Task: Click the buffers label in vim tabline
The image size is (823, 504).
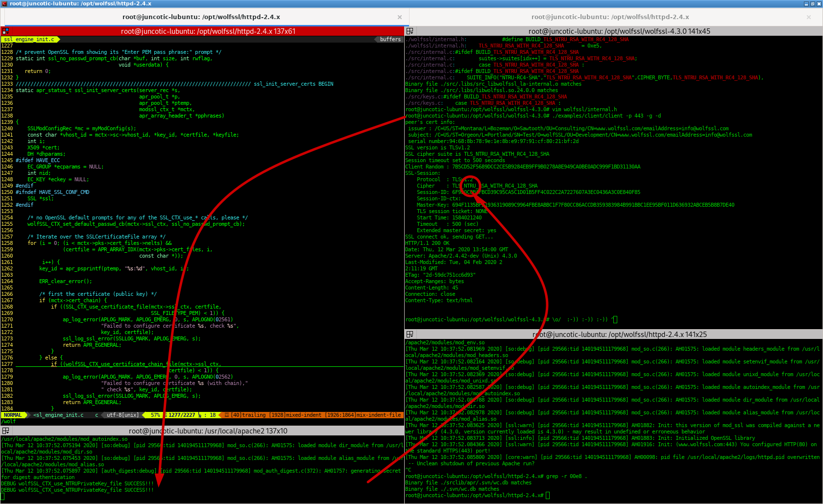Action: click(390, 39)
